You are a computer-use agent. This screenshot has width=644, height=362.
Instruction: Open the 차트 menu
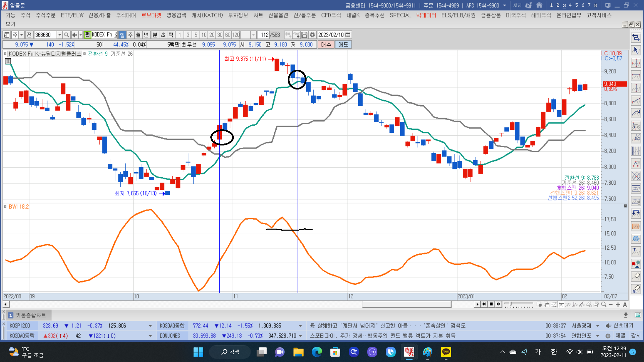point(258,15)
